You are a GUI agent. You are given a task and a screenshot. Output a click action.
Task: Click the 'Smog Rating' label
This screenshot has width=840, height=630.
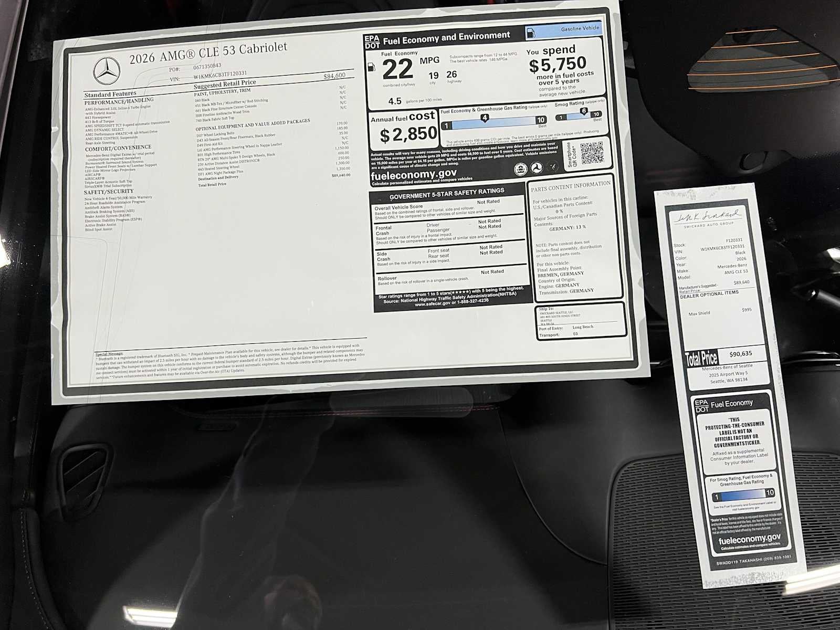tap(569, 104)
